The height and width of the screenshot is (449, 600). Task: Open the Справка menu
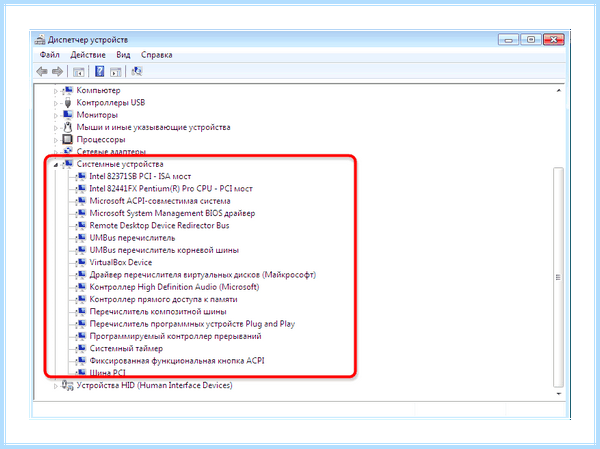click(x=157, y=55)
